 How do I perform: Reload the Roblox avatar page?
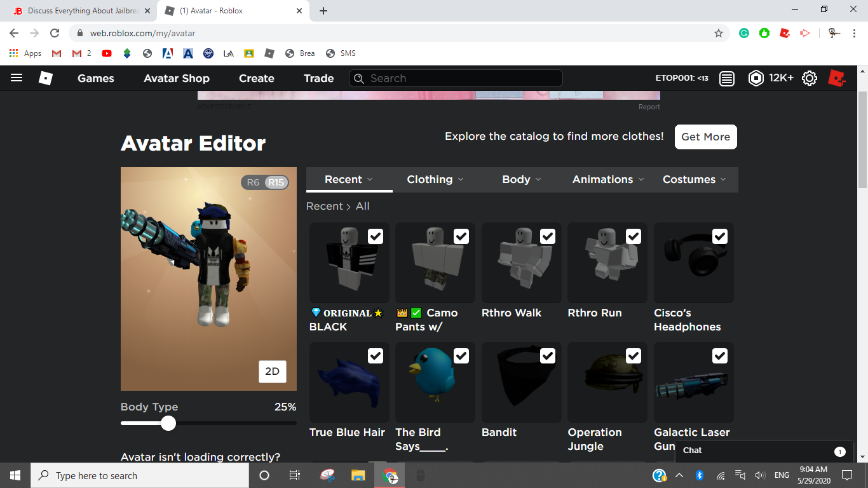[x=55, y=33]
